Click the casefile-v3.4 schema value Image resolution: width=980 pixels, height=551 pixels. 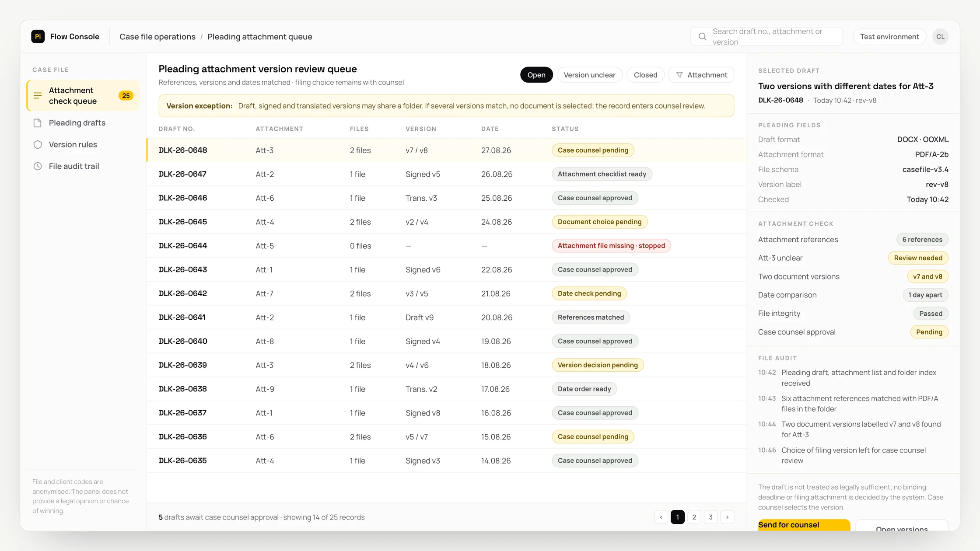tap(925, 170)
